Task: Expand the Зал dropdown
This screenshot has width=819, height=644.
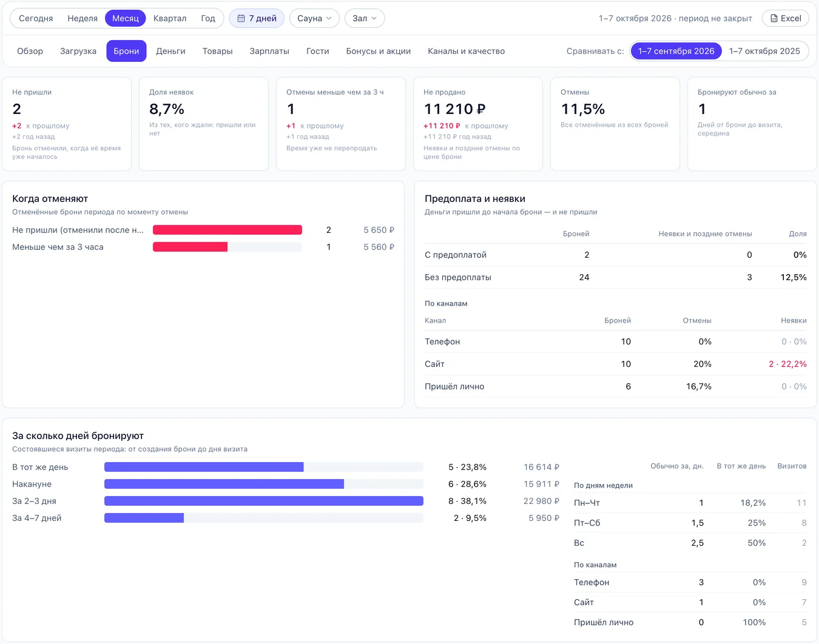Action: click(365, 18)
